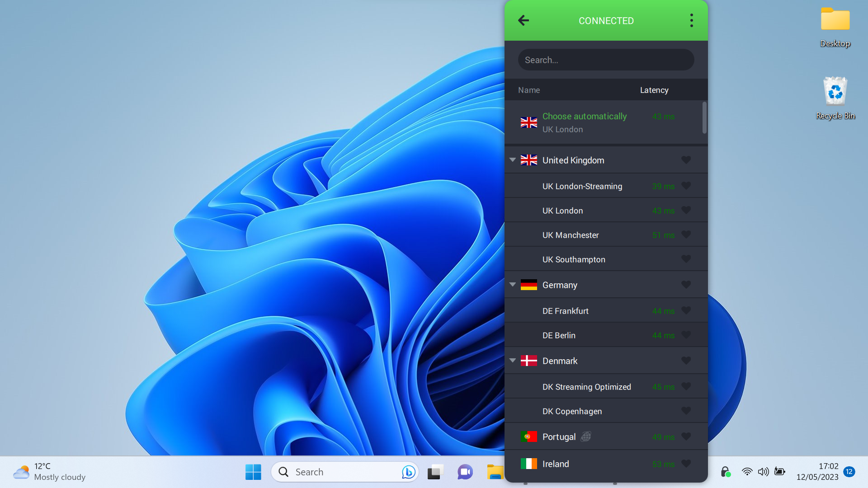Connect to DK Streaming Optimized
This screenshot has height=488, width=868.
pyautogui.click(x=606, y=387)
